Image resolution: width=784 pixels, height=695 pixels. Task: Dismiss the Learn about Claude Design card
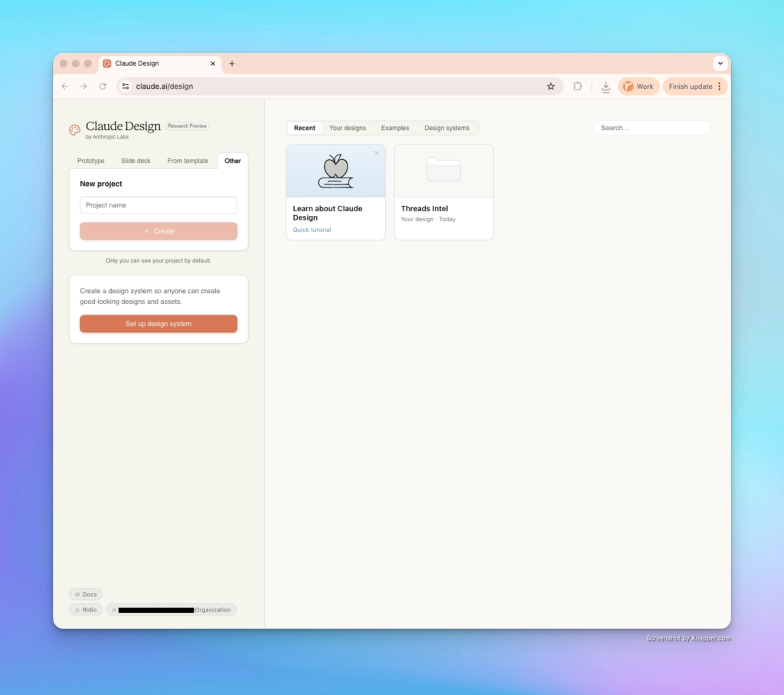tap(377, 153)
